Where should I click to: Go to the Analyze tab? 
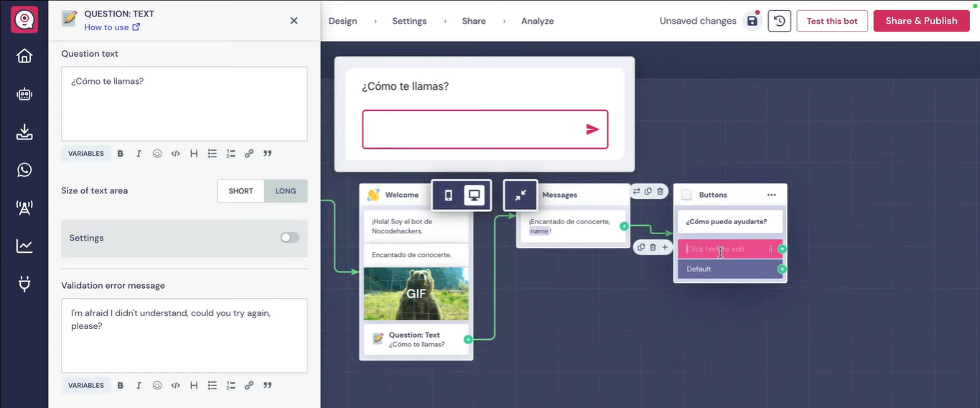click(x=538, y=21)
